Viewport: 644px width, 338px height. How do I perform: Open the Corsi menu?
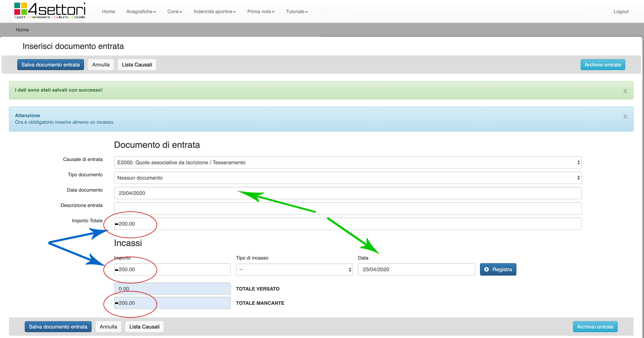point(175,11)
